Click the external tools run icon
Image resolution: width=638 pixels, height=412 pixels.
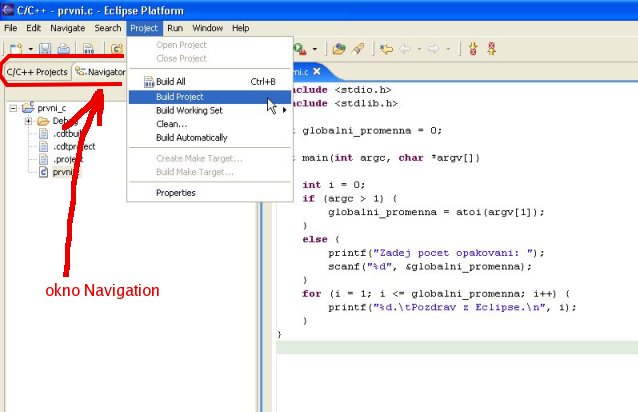(x=300, y=49)
